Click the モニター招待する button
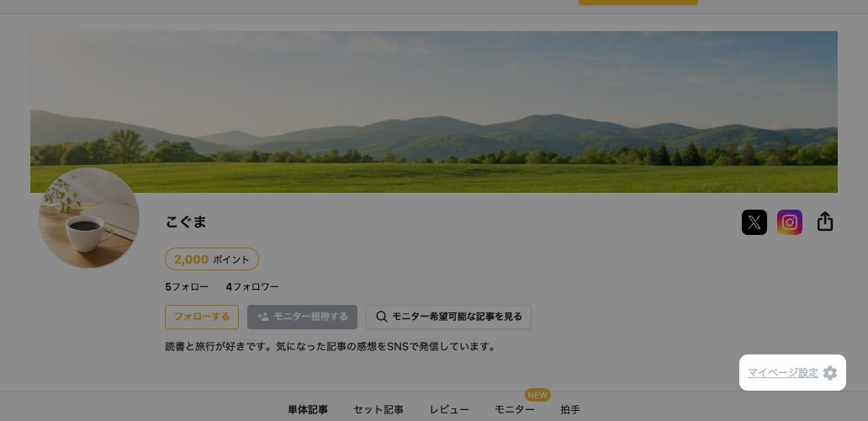Viewport: 868px width, 421px height. 302,317
